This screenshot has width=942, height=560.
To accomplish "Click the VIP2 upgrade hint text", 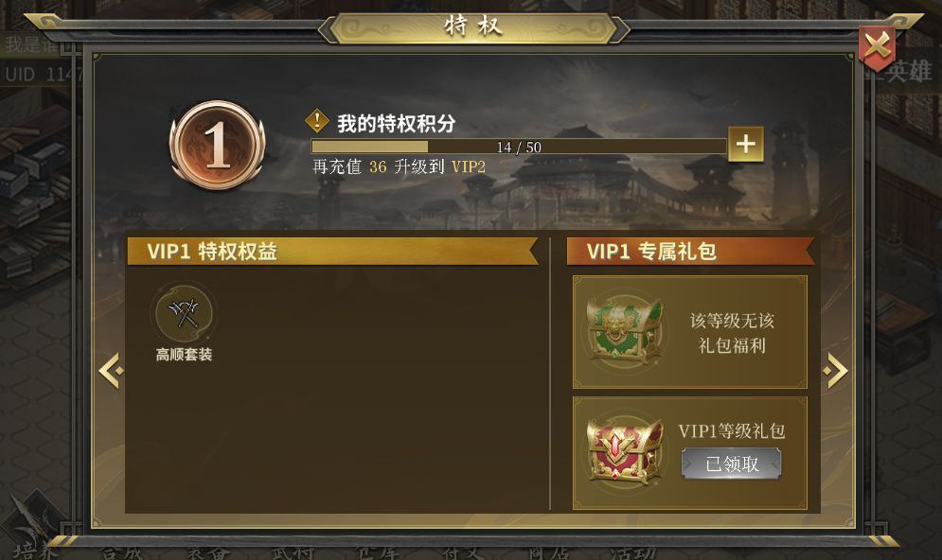I will (x=399, y=166).
